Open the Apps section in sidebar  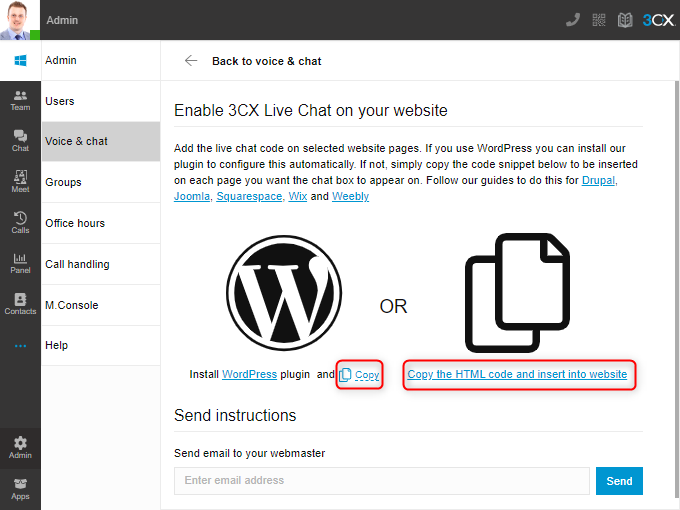pos(20,489)
